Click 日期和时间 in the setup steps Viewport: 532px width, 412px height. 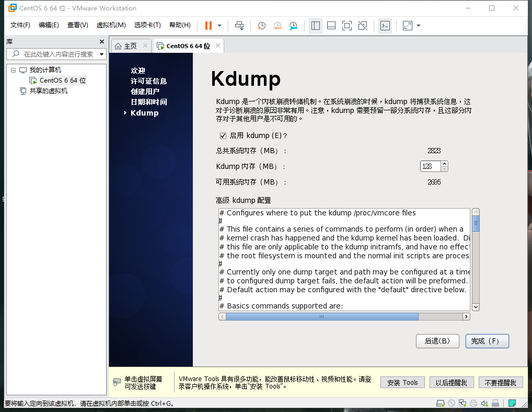(x=148, y=102)
